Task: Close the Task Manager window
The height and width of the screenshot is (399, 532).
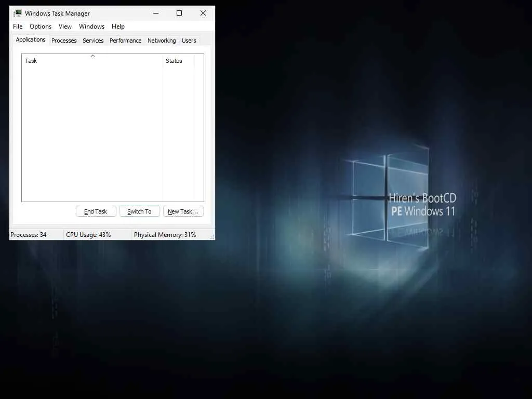Action: 203,13
